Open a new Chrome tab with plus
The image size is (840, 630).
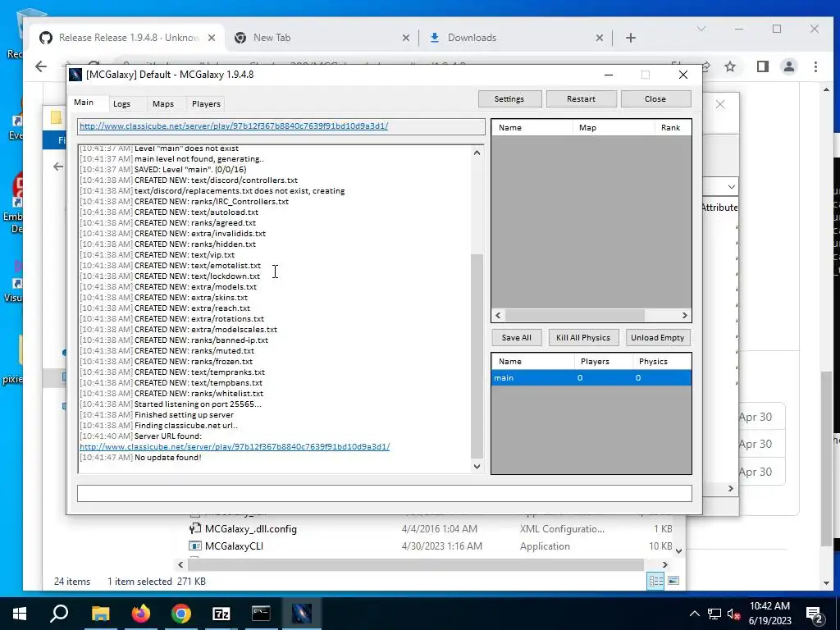[631, 38]
